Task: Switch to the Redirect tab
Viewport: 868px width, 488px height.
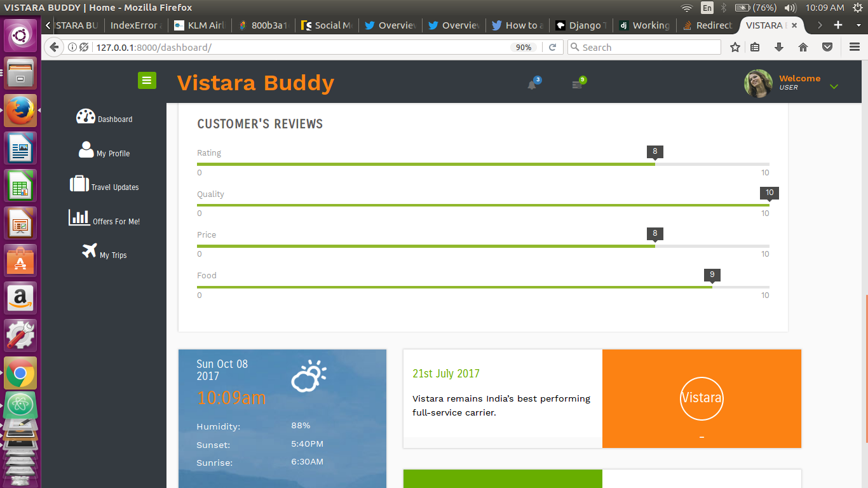Action: (x=708, y=25)
